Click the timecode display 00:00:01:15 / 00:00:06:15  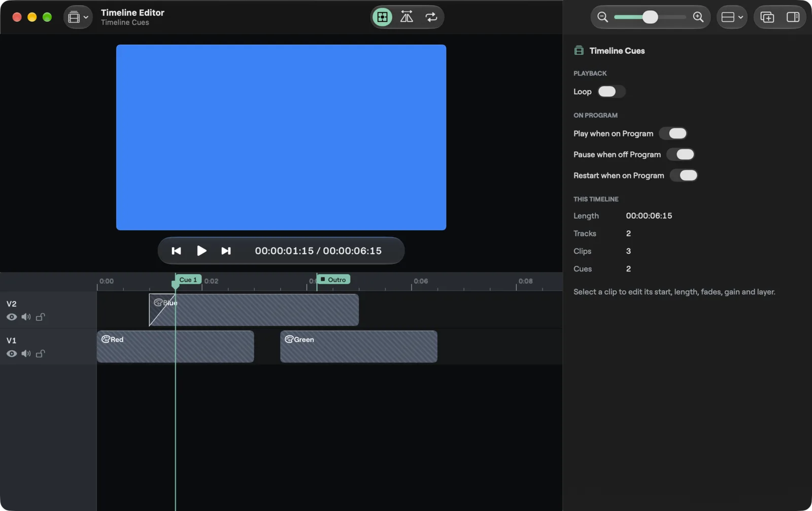coord(318,251)
